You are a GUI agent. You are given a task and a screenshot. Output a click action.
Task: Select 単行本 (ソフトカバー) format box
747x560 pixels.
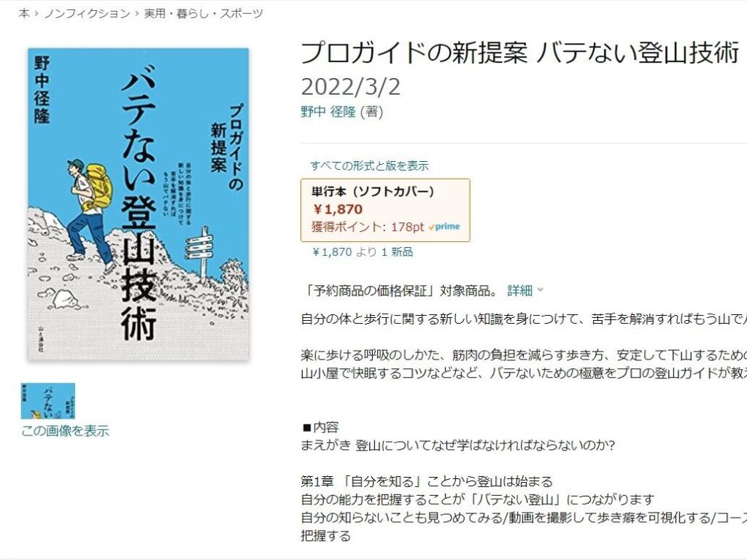pos(385,210)
